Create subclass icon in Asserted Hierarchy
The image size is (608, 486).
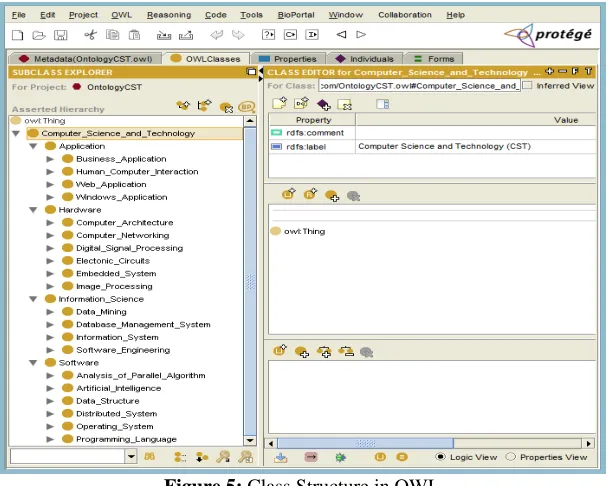(183, 105)
